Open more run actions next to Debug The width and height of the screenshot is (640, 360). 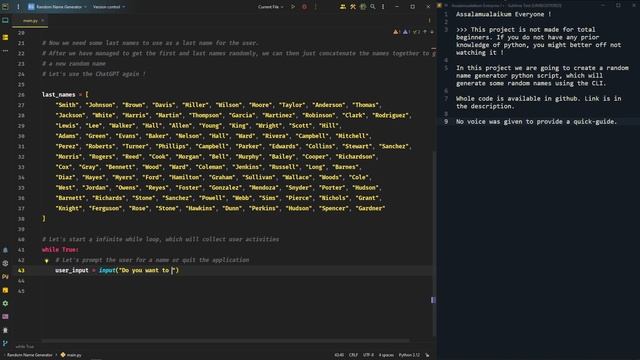tap(316, 7)
